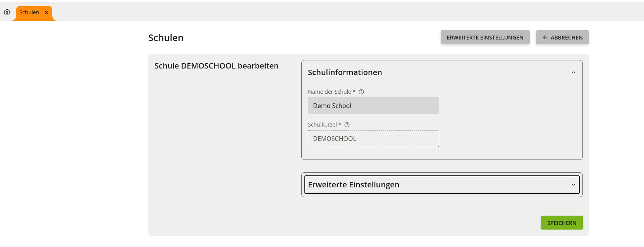
Task: Close the Schulen tab
Action: pyautogui.click(x=46, y=12)
